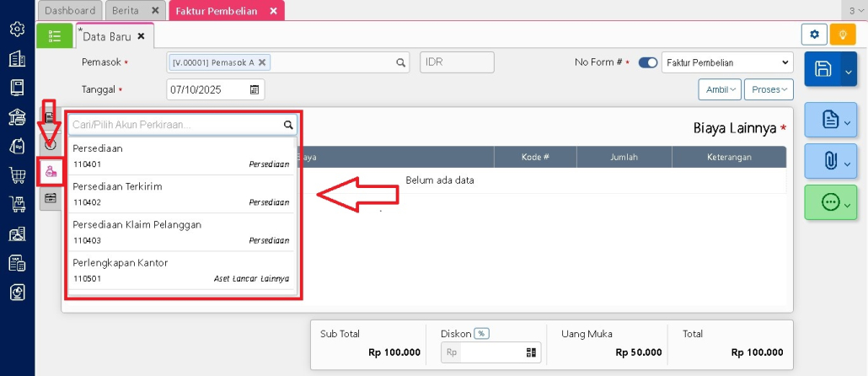Open the green list view button

click(x=55, y=35)
